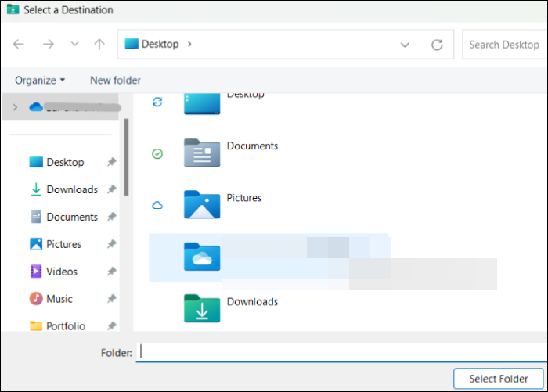Click the pin icon next to sidebar Desktop

coord(111,162)
